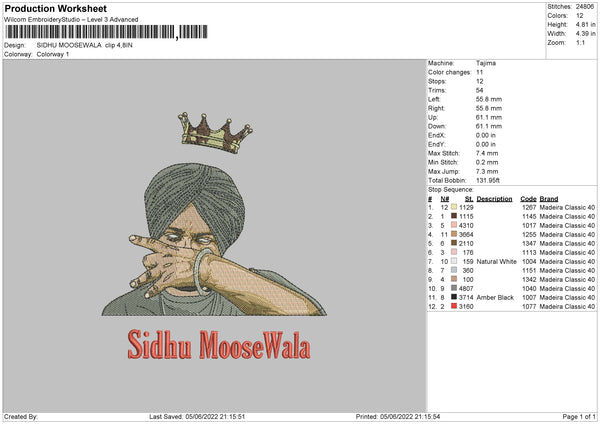Click the Width value 4.39 in
Screen dimensions: 600x424
(x=585, y=34)
